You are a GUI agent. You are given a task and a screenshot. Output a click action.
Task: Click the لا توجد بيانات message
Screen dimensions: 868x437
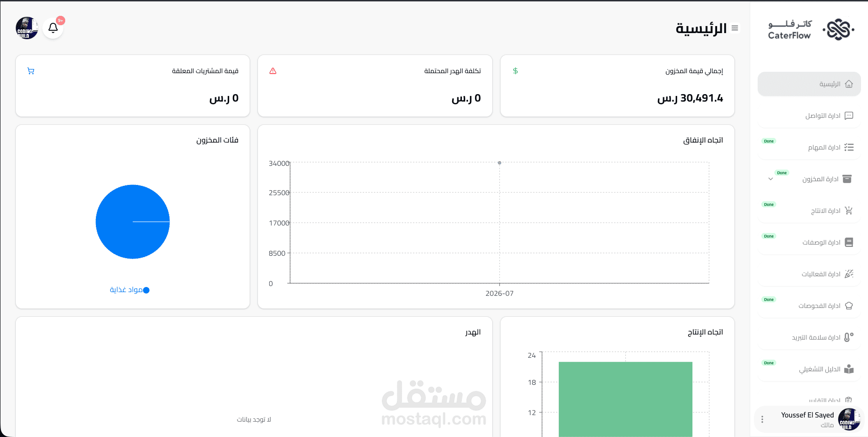[254, 420]
